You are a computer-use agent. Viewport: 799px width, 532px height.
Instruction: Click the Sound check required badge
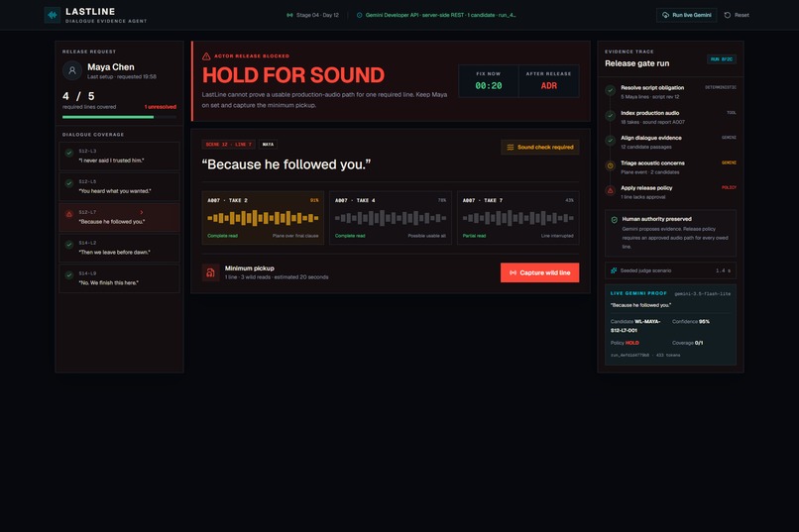540,148
